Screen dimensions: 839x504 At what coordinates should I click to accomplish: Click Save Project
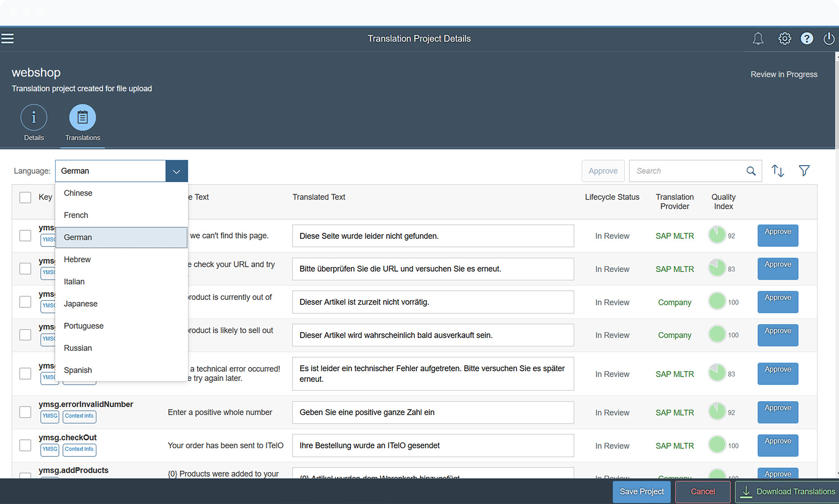click(641, 492)
